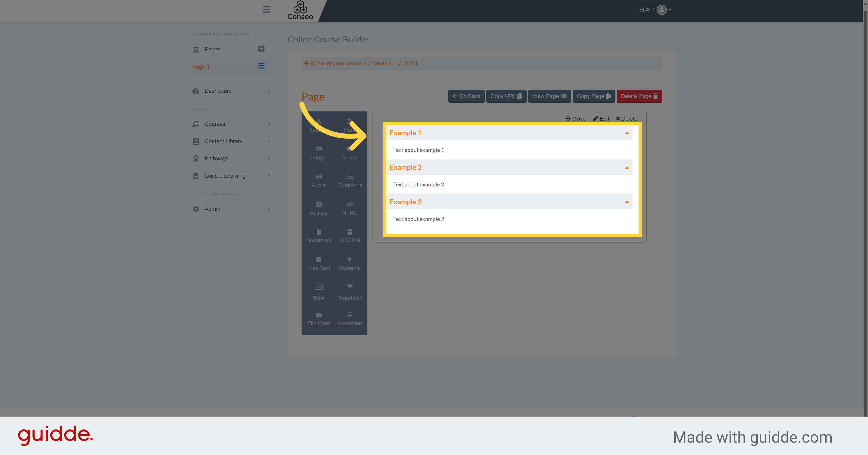
Task: Select the Dropdown component tool
Action: 350,292
